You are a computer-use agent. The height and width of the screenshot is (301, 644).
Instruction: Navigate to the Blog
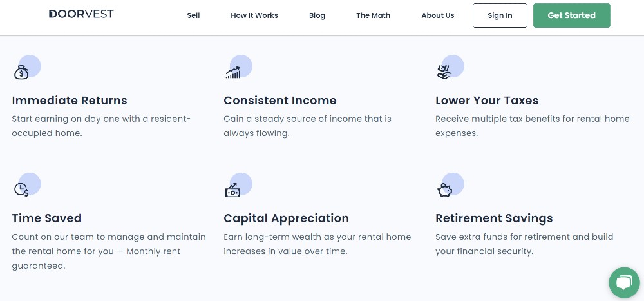click(317, 15)
